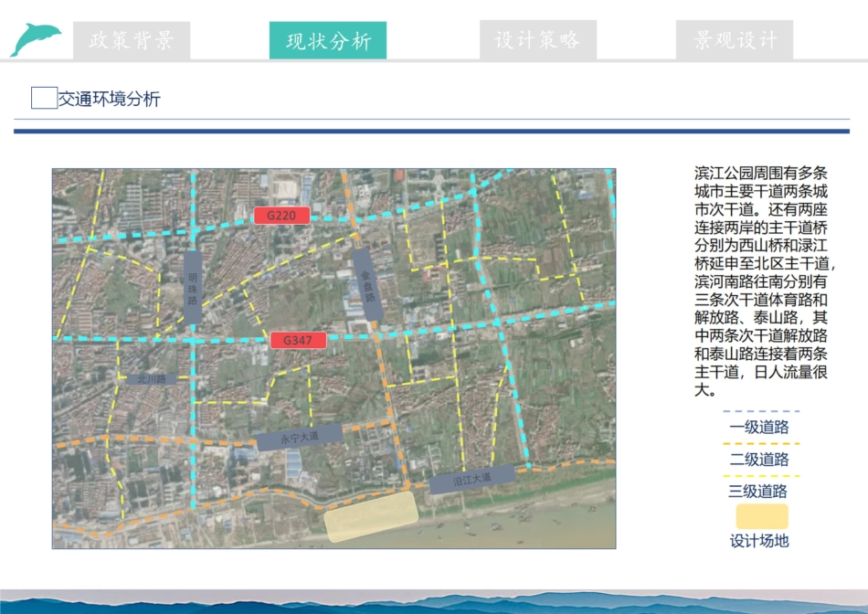Select the yellow 设计场地 swatch

coord(763,514)
